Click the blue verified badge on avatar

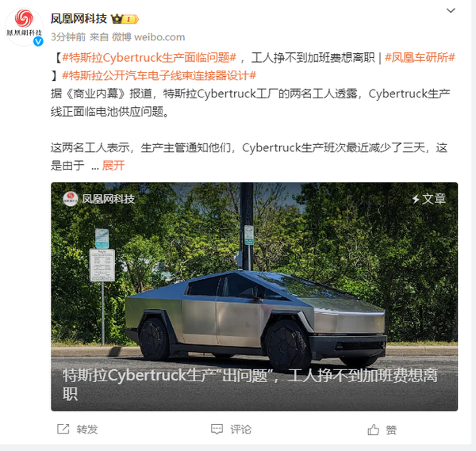click(x=38, y=41)
